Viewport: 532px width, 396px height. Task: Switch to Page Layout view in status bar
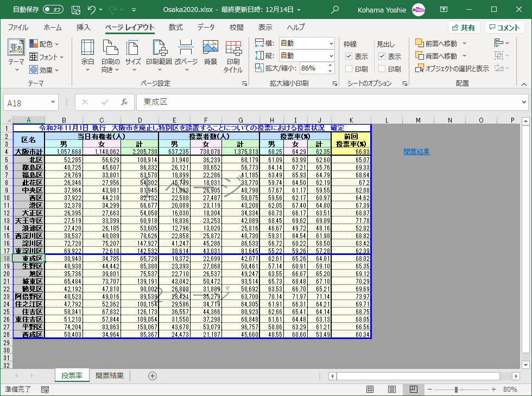coord(391,389)
